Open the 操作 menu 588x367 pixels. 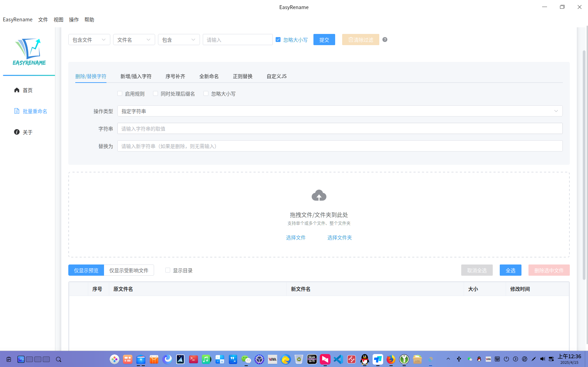pos(74,20)
